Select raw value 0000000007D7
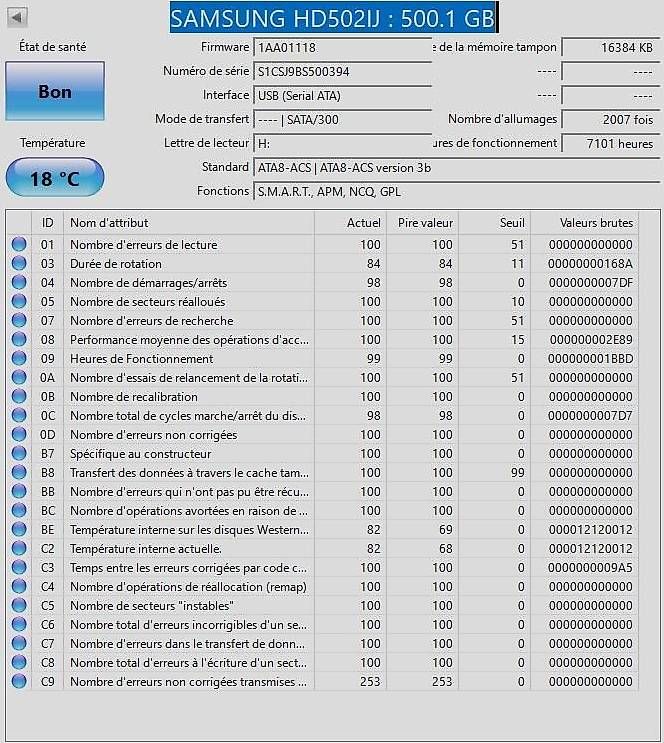This screenshot has width=664, height=743. coord(590,416)
